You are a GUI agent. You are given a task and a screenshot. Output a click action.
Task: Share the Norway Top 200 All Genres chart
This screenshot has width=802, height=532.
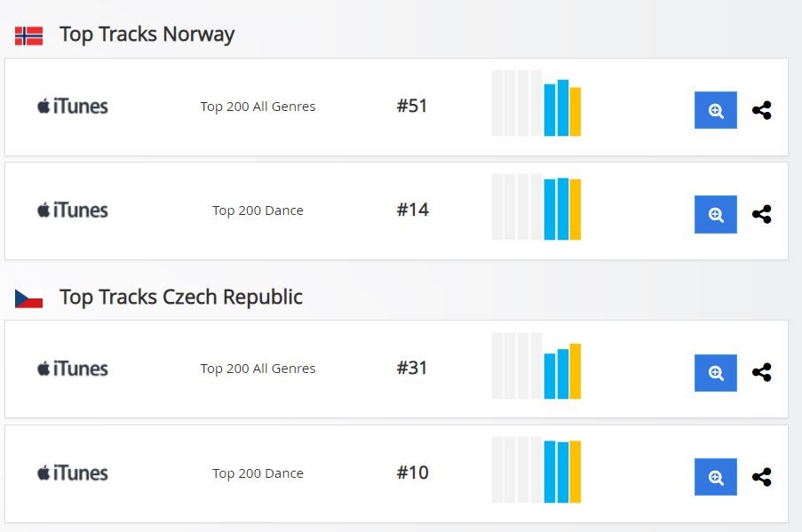tap(762, 110)
